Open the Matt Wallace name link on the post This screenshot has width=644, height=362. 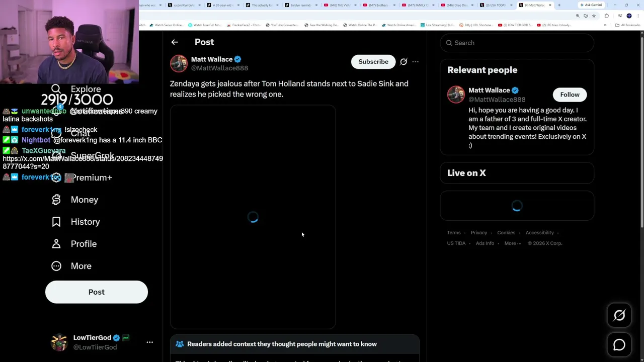[x=212, y=59]
